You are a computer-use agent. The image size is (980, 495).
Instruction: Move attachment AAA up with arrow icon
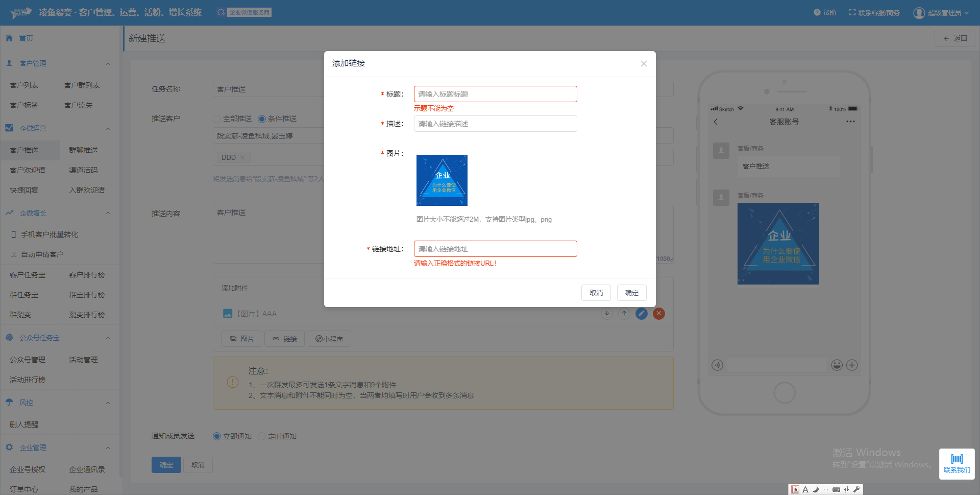pyautogui.click(x=624, y=314)
